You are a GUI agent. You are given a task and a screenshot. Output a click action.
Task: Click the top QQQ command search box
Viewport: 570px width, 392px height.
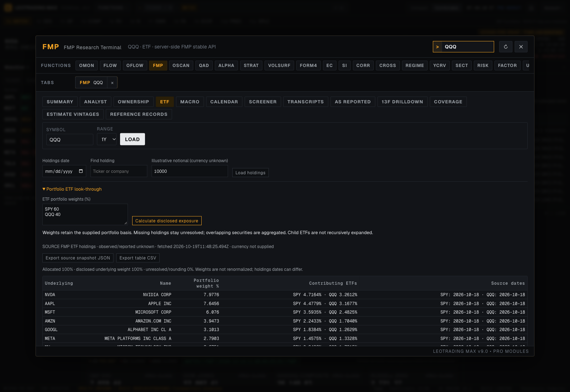pyautogui.click(x=463, y=47)
